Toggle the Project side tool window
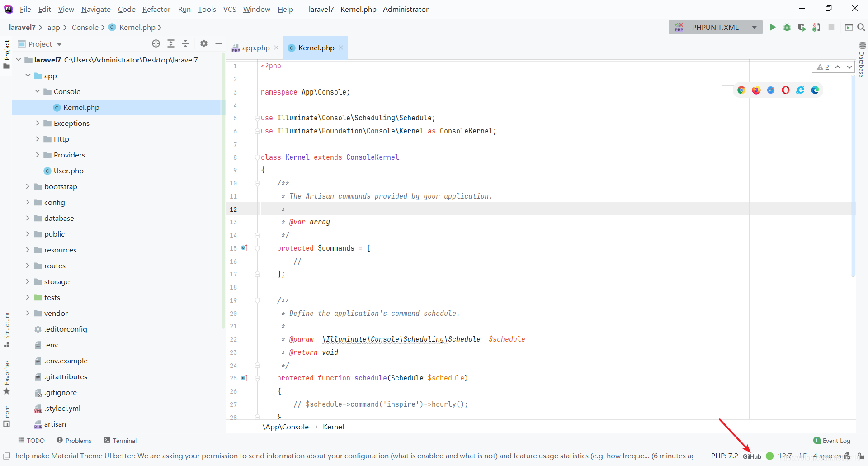The height and width of the screenshot is (466, 868). point(7,54)
